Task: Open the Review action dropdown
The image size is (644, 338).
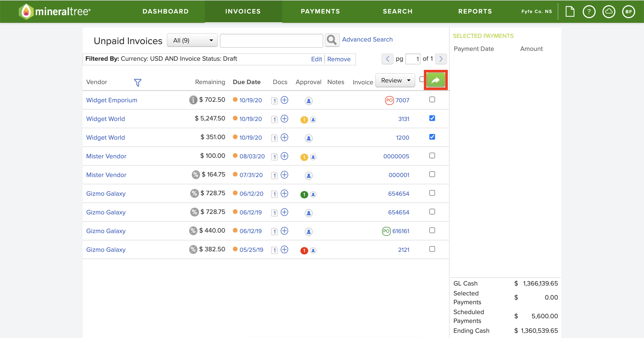Action: (x=395, y=80)
